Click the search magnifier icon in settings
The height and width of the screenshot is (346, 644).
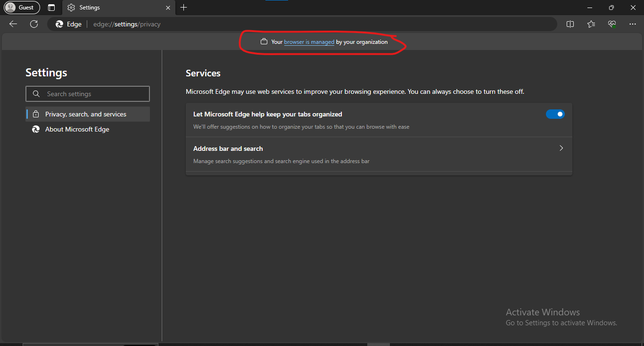pyautogui.click(x=36, y=94)
